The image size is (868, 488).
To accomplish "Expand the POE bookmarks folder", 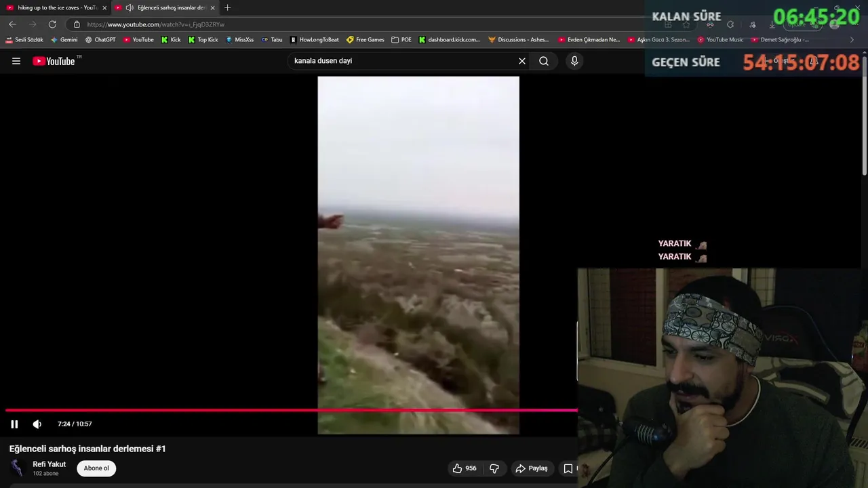I will tap(401, 40).
